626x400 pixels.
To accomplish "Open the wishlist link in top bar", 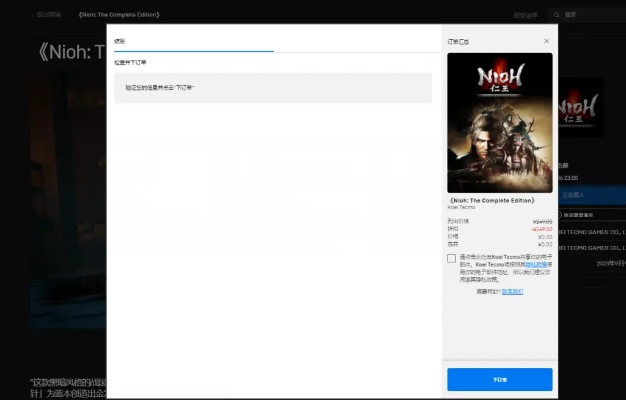I will click(x=525, y=15).
